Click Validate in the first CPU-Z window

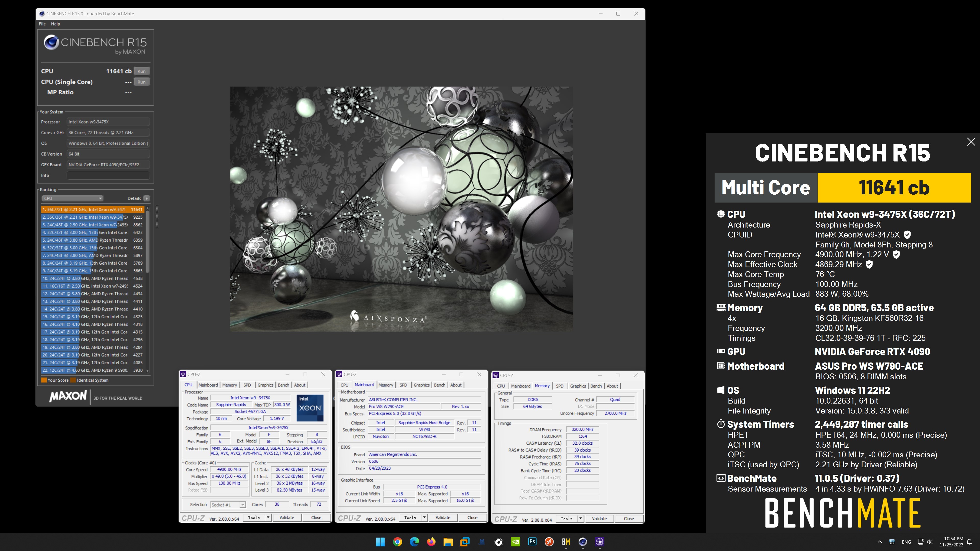pos(286,518)
